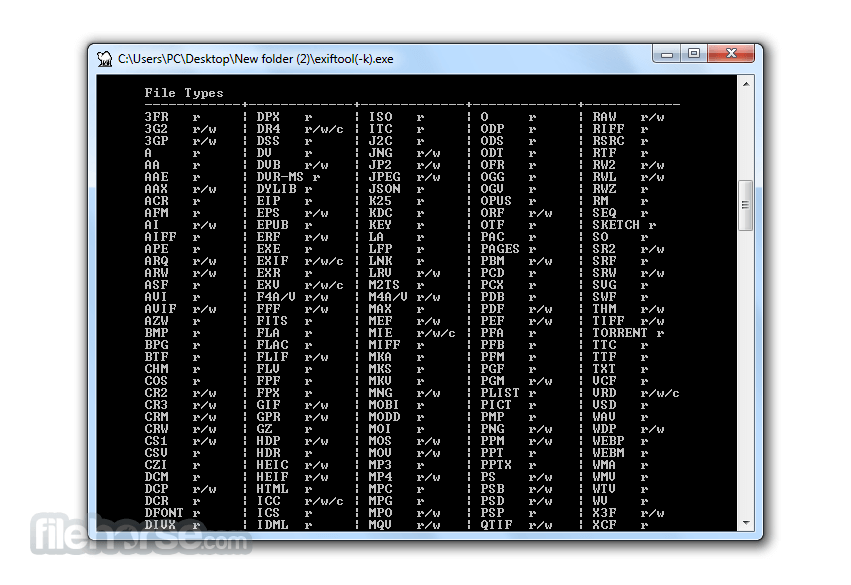Click the 'BMP' file type entry
Image resolution: width=851 pixels, height=585 pixels.
[156, 333]
